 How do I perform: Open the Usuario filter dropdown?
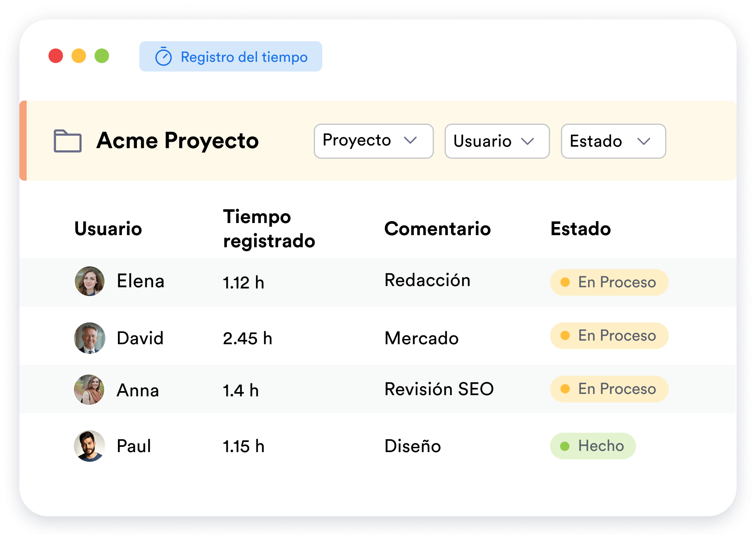click(x=497, y=141)
